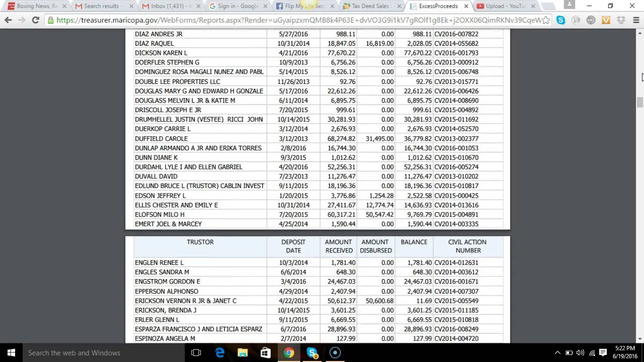
Task: Show hidden system tray icons
Action: pos(557,353)
